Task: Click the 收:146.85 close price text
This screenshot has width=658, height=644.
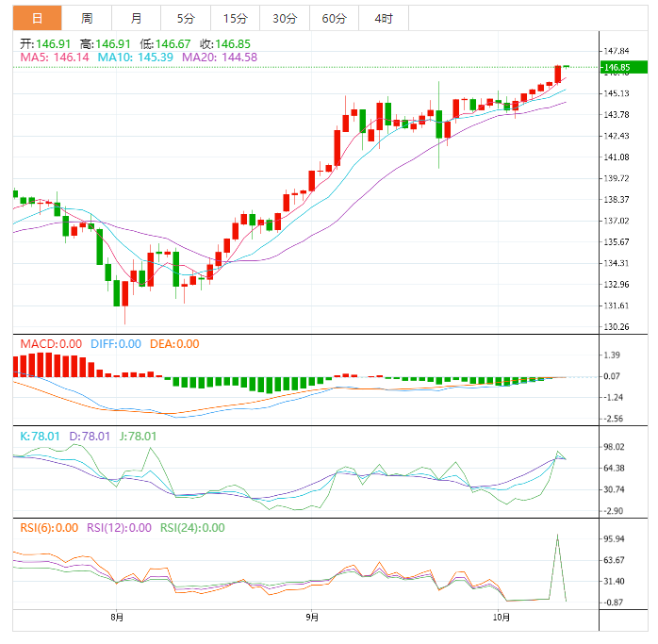Action: [x=225, y=44]
